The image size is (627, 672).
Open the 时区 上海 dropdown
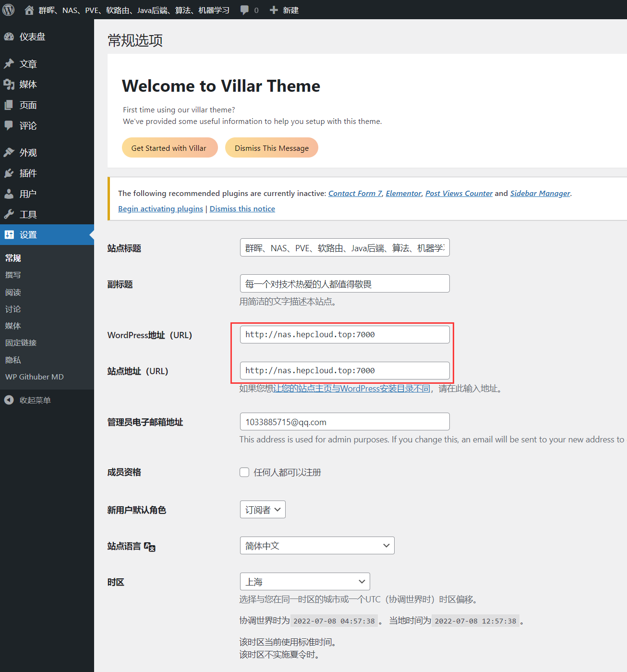[x=305, y=582]
